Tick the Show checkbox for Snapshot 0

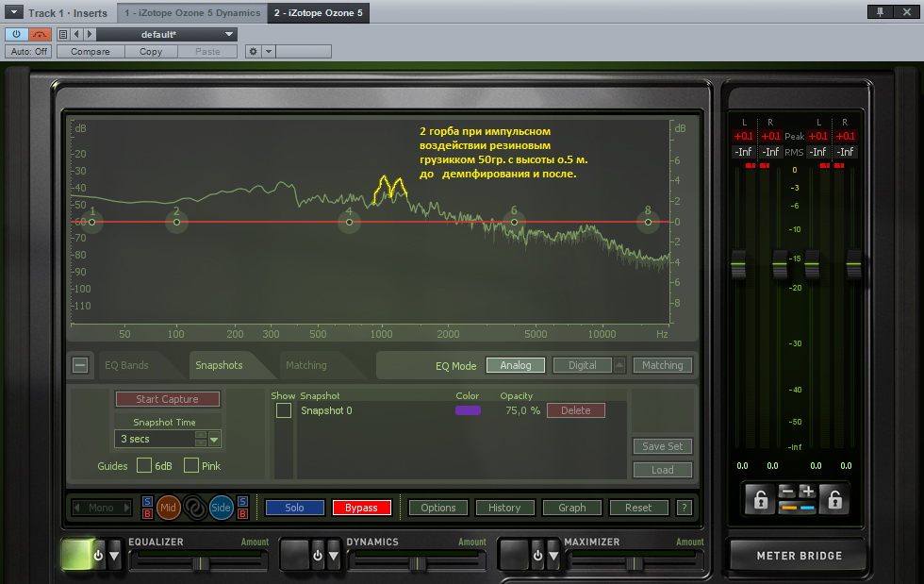(x=283, y=410)
